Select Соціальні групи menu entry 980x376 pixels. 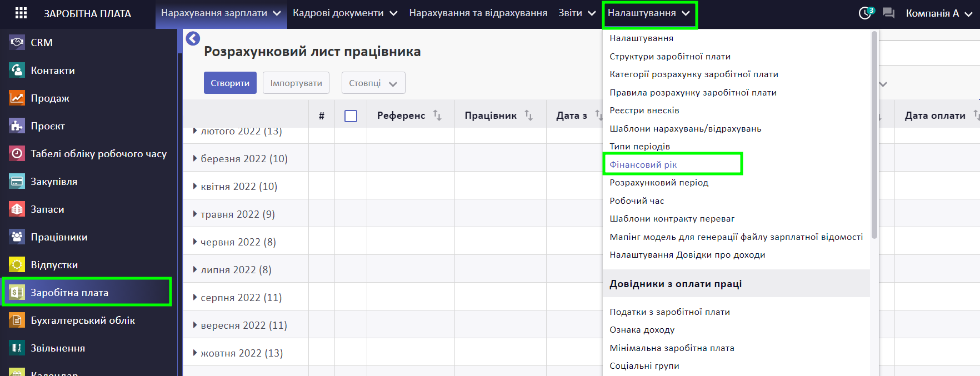(644, 366)
